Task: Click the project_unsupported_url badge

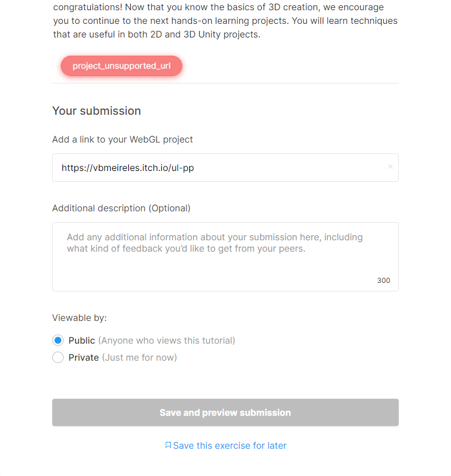Action: (122, 66)
